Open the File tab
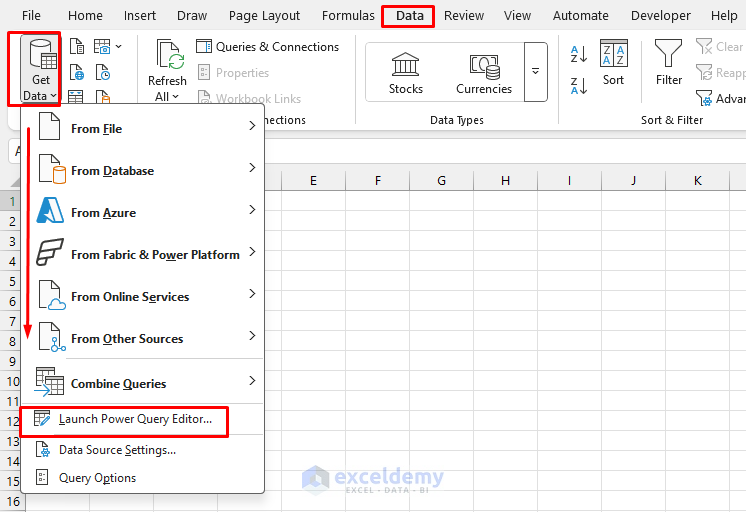 click(x=31, y=16)
